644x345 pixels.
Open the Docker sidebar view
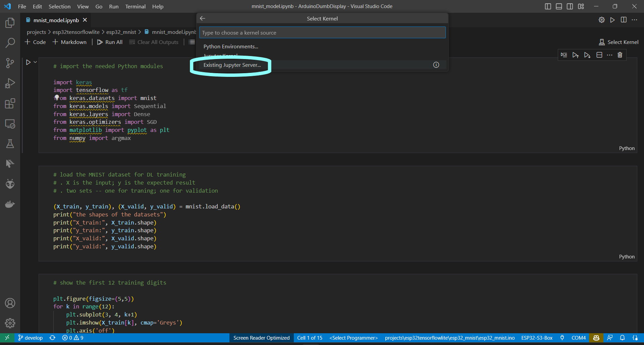[10, 204]
